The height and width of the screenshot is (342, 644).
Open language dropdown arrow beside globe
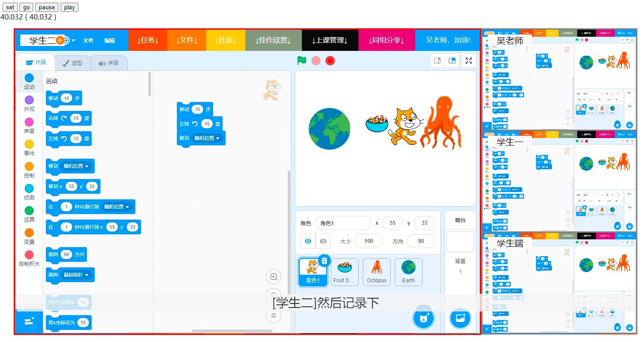pyautogui.click(x=73, y=40)
